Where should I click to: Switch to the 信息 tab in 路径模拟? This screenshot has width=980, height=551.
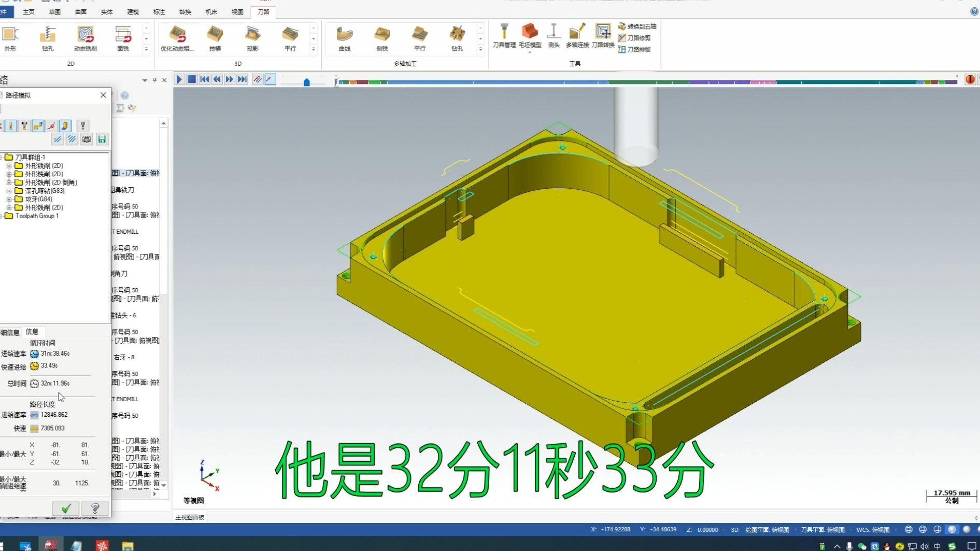point(32,332)
